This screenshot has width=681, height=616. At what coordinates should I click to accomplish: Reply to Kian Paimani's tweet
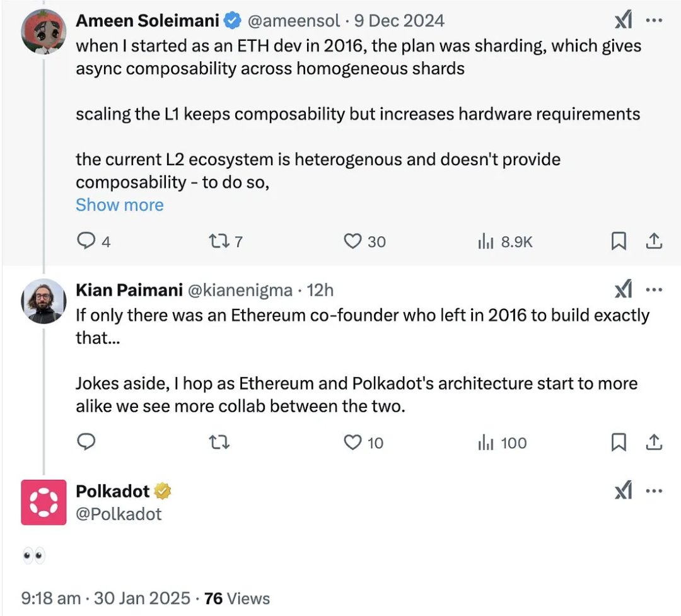pos(86,442)
